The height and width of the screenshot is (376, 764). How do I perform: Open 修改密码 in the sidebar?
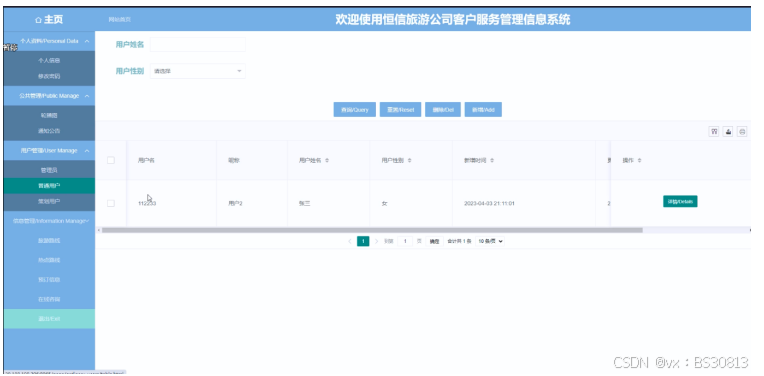click(49, 76)
